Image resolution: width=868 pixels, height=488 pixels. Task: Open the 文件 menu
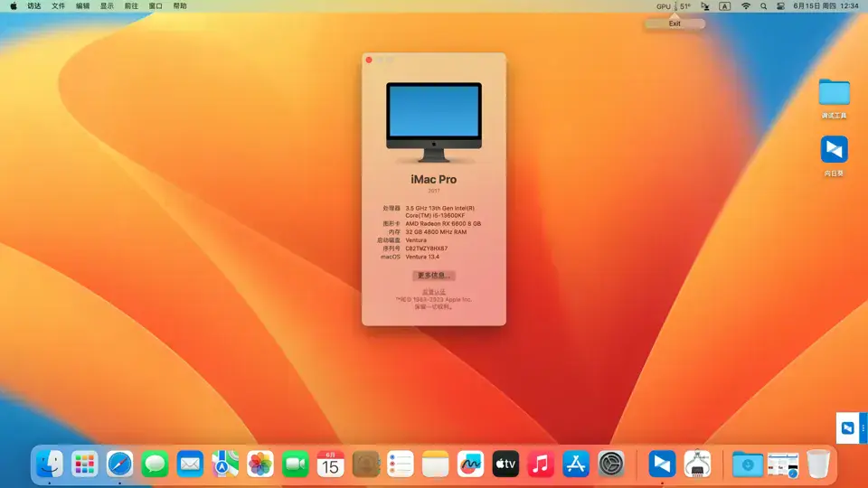tap(58, 6)
